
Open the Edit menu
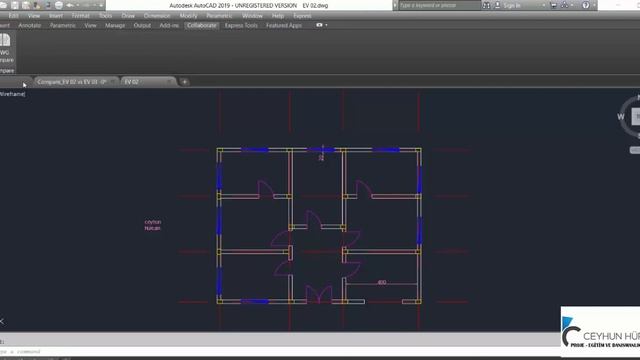tap(13, 16)
